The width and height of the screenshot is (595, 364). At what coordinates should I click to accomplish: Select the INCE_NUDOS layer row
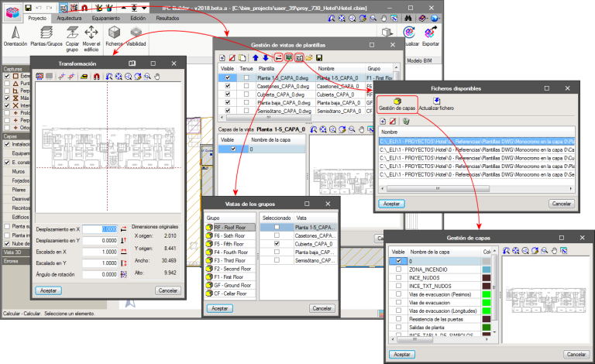tap(440, 277)
